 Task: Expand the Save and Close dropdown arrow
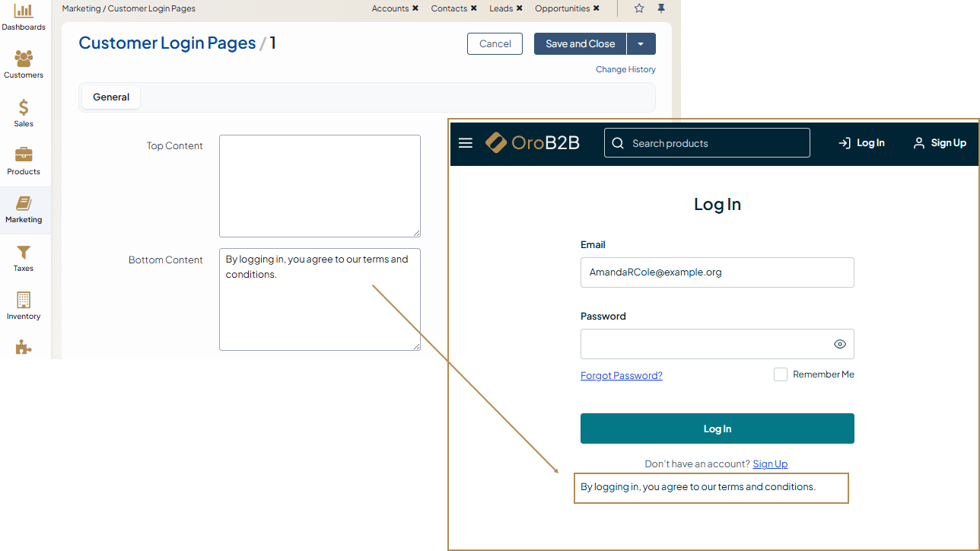641,44
